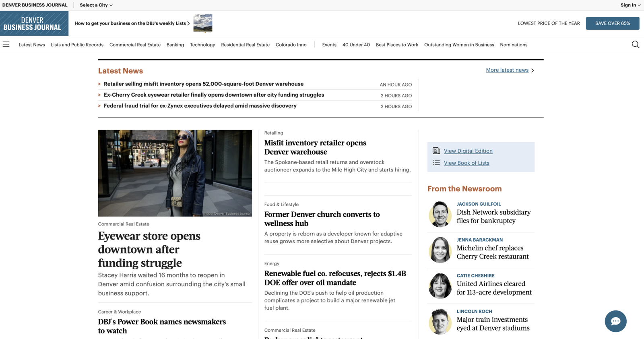Screen dimensions: 644x339
Task: Click the DENVER BUSINESS JOURNAL top bar text
Action: [x=35, y=5]
